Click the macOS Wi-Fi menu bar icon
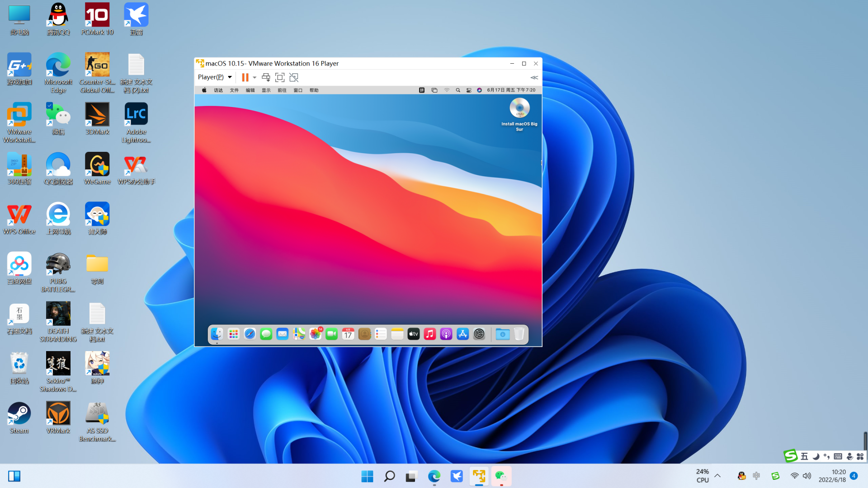868x488 pixels. click(x=447, y=90)
